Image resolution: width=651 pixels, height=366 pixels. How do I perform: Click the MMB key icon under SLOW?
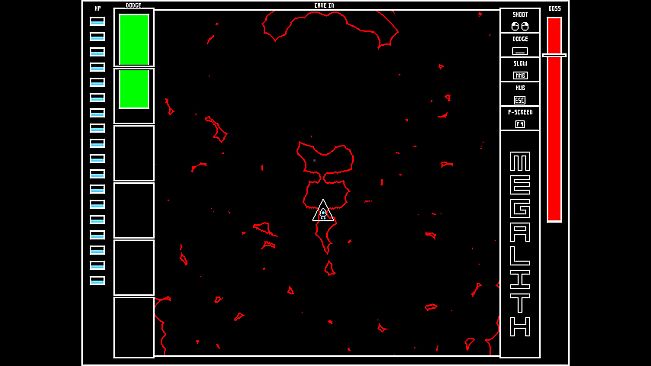click(x=520, y=76)
